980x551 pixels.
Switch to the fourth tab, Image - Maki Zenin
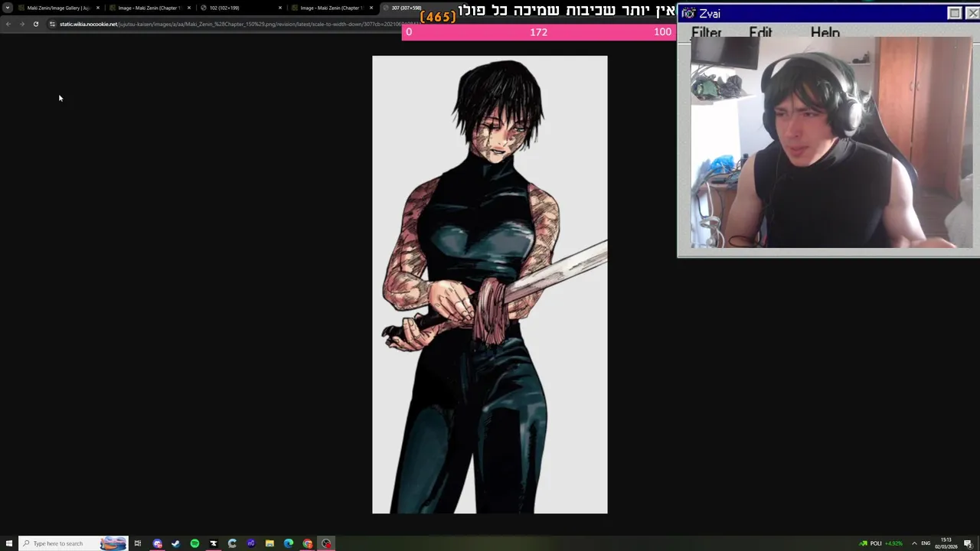click(x=332, y=8)
